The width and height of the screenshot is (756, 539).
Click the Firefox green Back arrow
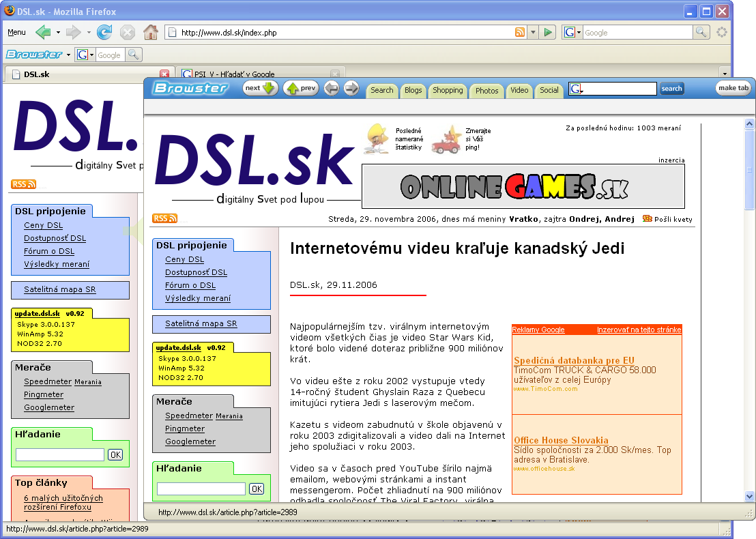(x=42, y=32)
